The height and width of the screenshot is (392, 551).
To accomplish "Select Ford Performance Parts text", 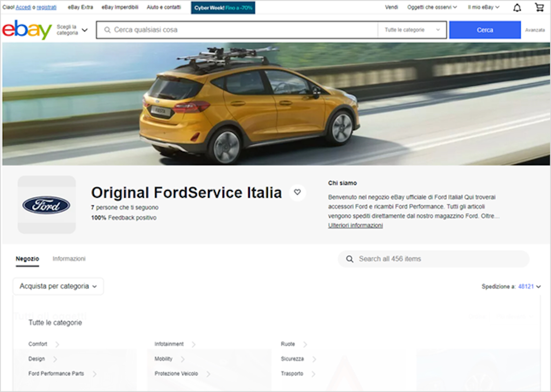I will pyautogui.click(x=56, y=374).
